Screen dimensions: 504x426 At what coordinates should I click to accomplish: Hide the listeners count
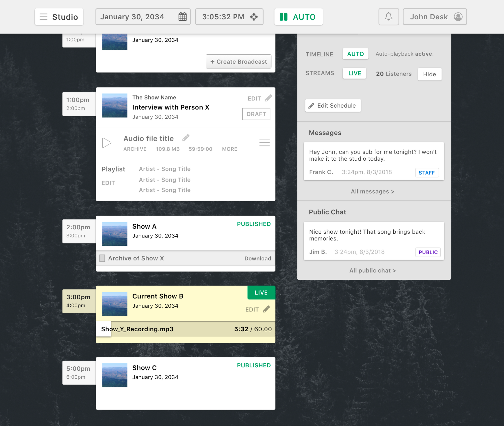pos(430,74)
